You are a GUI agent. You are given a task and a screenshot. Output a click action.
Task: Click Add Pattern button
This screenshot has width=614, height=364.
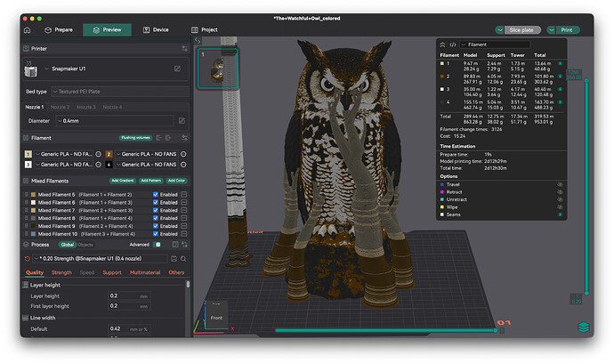tap(150, 181)
